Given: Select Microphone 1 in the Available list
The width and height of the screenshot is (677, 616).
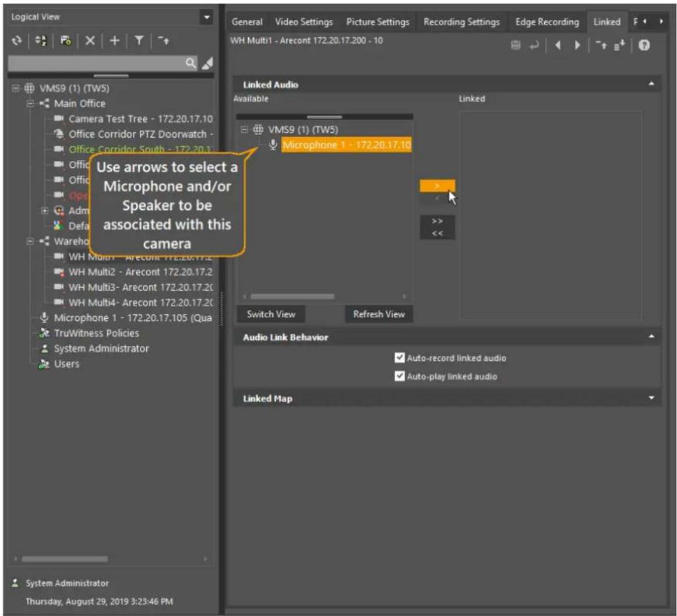Looking at the screenshot, I should pos(347,145).
